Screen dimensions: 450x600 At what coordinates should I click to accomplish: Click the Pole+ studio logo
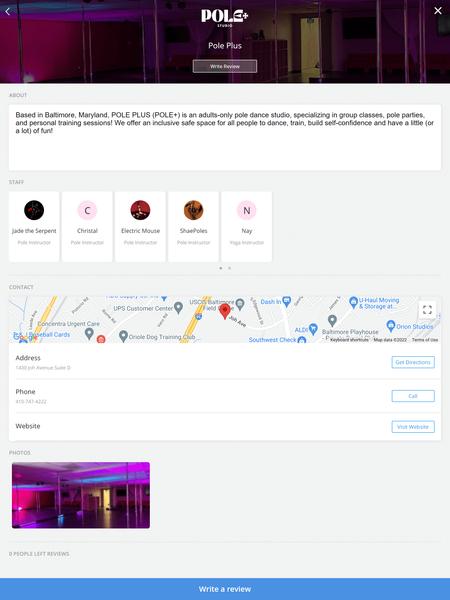[225, 18]
